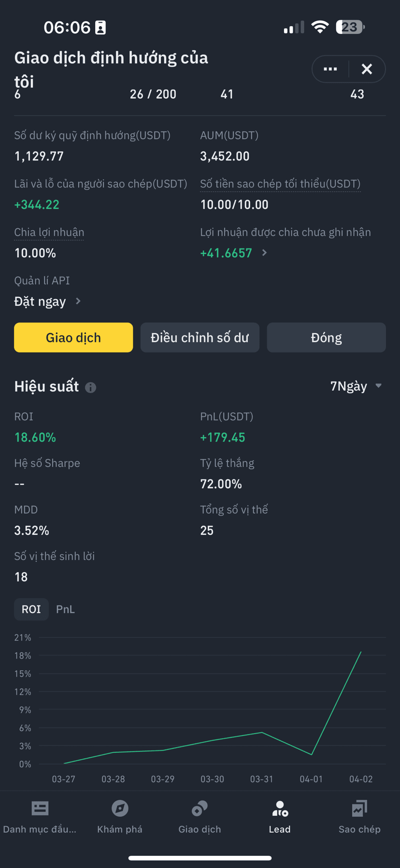Switch chart to the PnL tab
The width and height of the screenshot is (400, 868).
pos(65,609)
